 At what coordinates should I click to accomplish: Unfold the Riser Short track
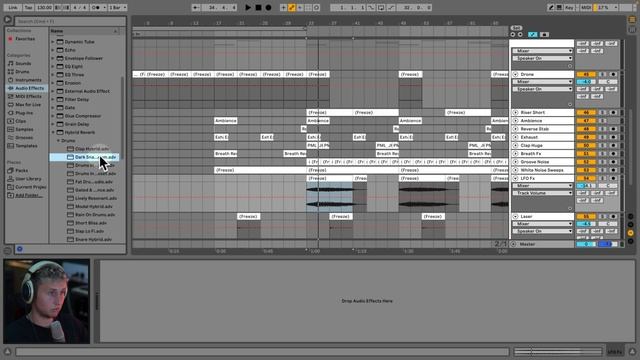pyautogui.click(x=516, y=112)
